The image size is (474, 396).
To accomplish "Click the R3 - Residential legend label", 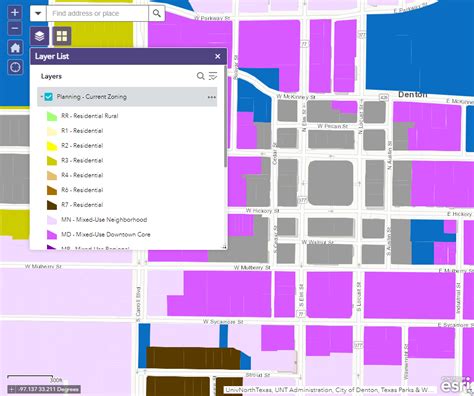I will 82,160.
